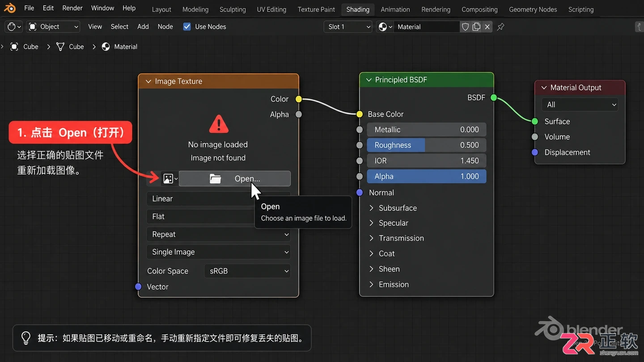Open the Slot 1 dropdown
This screenshot has width=644, height=362.
point(348,27)
